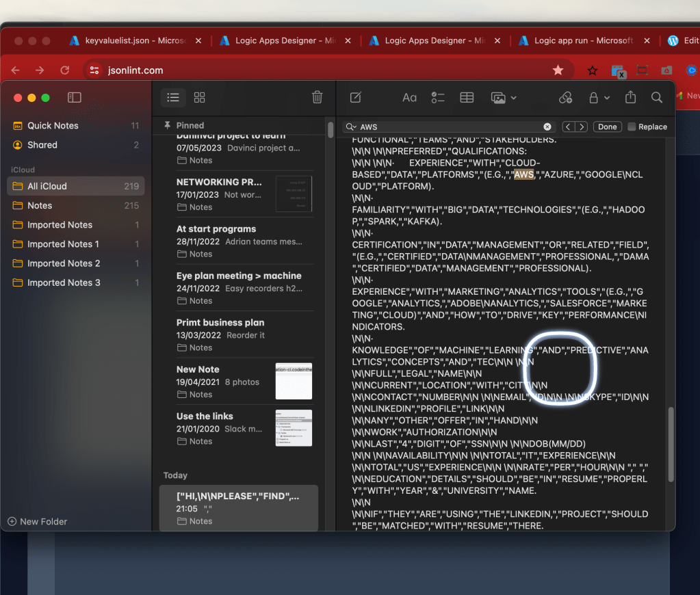Image resolution: width=700 pixels, height=595 pixels.
Task: Go to previous AWS match
Action: [x=568, y=127]
